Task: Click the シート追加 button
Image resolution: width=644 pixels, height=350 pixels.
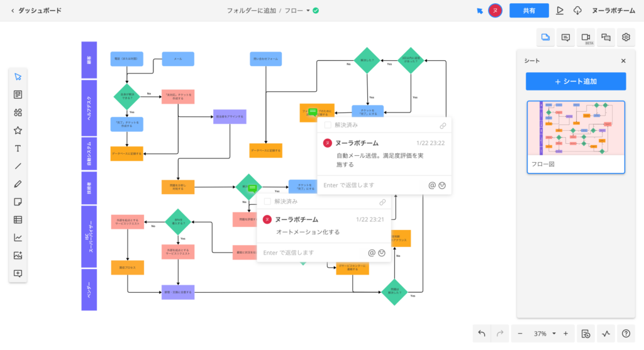Action: click(575, 82)
